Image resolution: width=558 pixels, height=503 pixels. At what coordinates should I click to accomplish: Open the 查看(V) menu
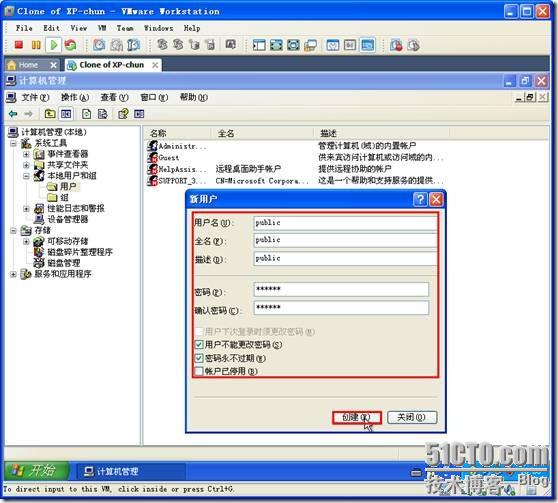click(114, 97)
